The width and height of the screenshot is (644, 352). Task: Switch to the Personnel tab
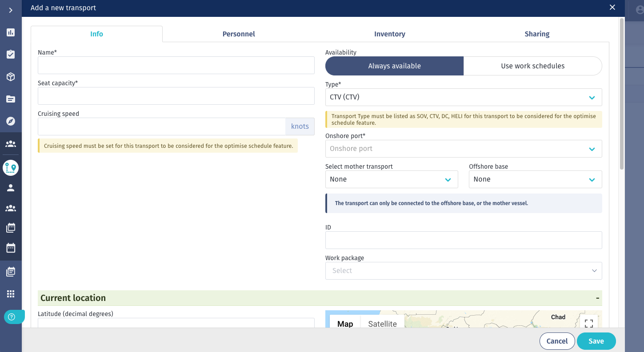tap(239, 34)
